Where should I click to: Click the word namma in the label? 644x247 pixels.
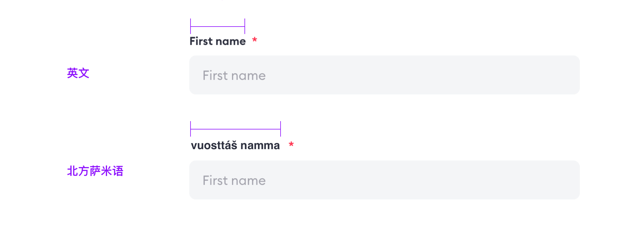click(260, 146)
